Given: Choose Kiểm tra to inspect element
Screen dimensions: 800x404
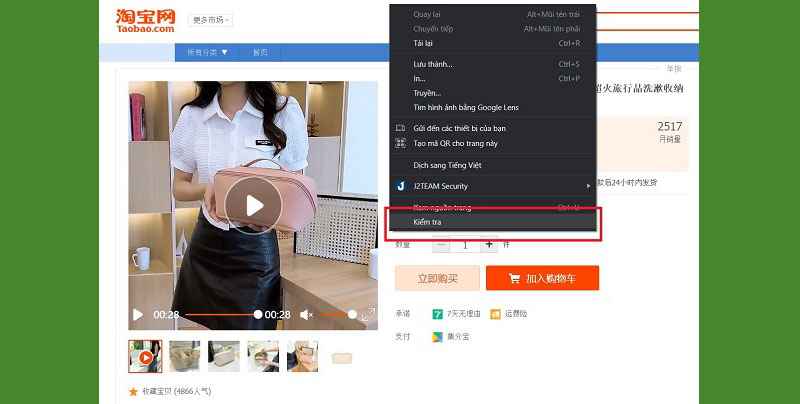Looking at the screenshot, I should point(493,222).
